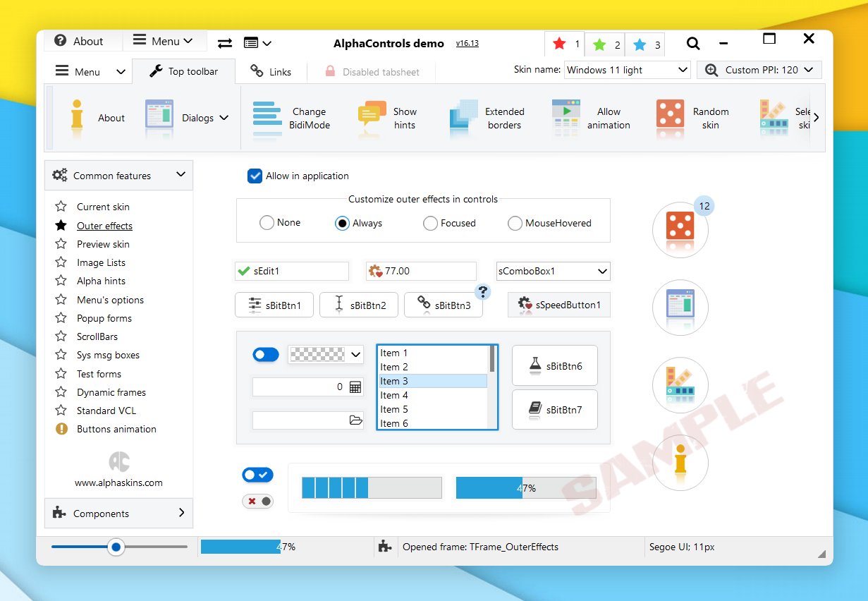Click the round yellow info button
Screen dimensions: 868x601
[680, 462]
